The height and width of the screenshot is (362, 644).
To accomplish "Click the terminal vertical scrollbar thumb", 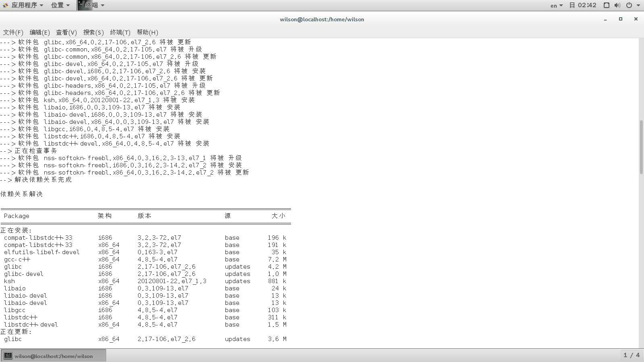I will tap(641, 147).
